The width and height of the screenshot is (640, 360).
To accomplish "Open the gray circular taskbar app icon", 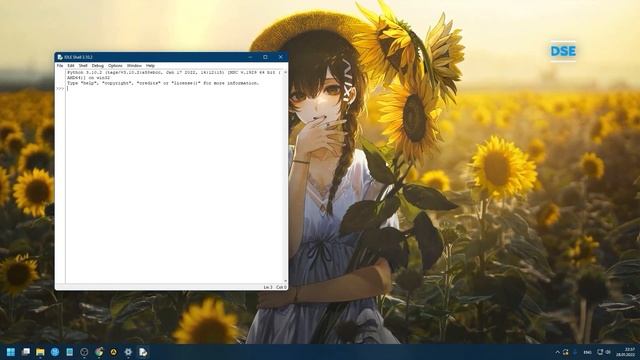I will pos(84,352).
